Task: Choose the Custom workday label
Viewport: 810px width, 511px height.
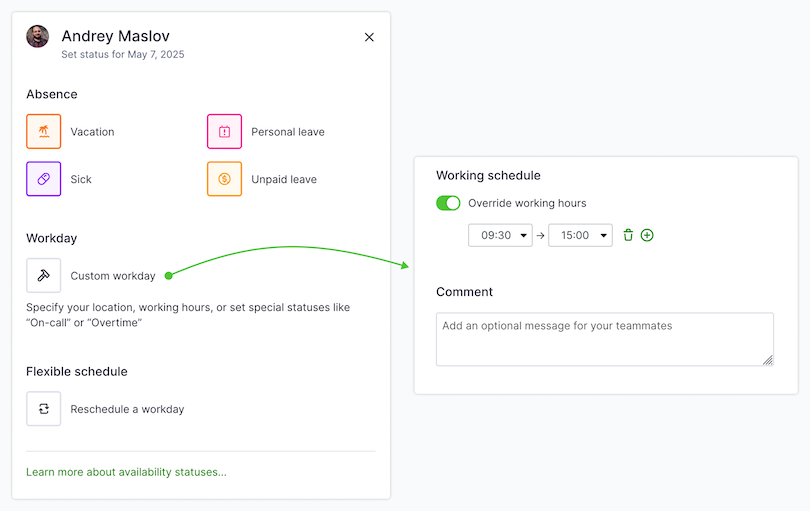Action: [113, 276]
